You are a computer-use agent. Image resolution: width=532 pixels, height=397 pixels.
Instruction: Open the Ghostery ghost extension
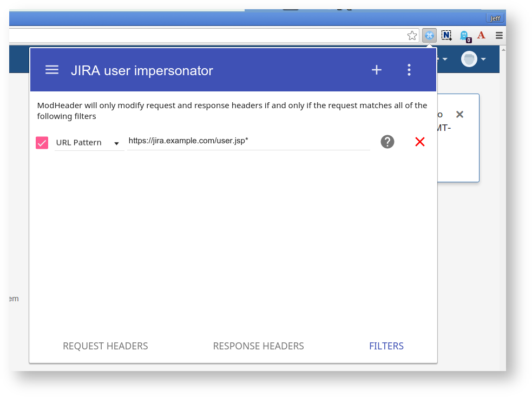click(x=464, y=36)
